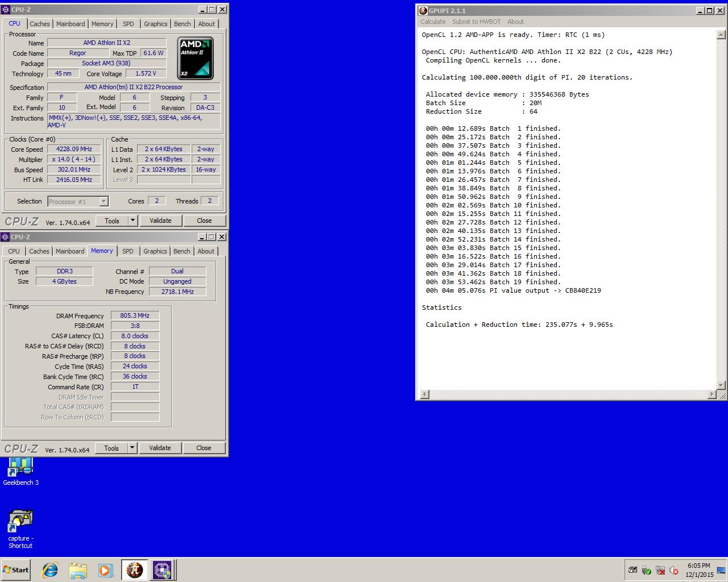The height and width of the screenshot is (582, 728).
Task: Click the top CPU-Z window title icon
Action: coord(6,9)
